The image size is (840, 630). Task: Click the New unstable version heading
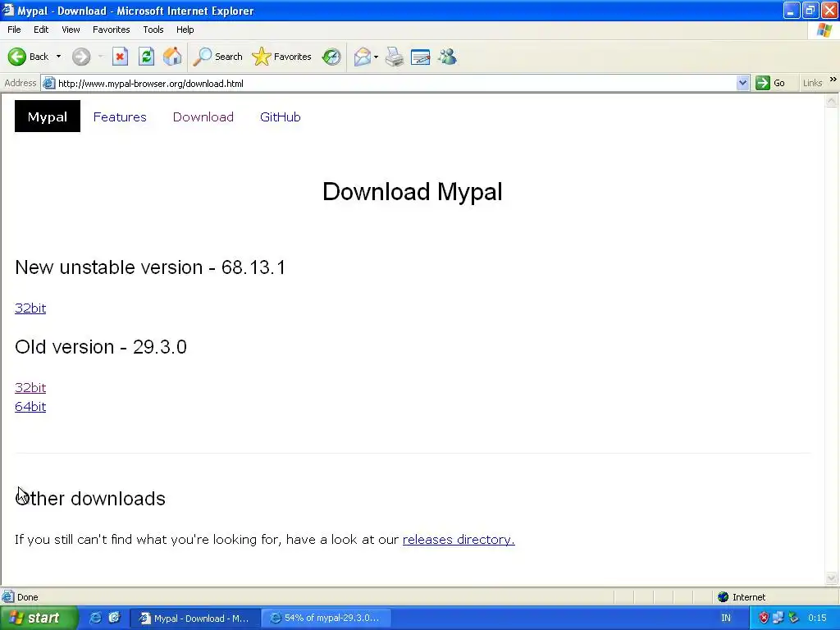[x=150, y=267]
